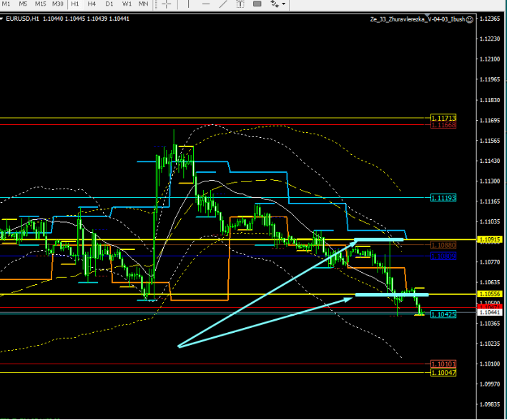Activate the Trendline drawing tool
The image size is (507, 420).
[222, 4]
